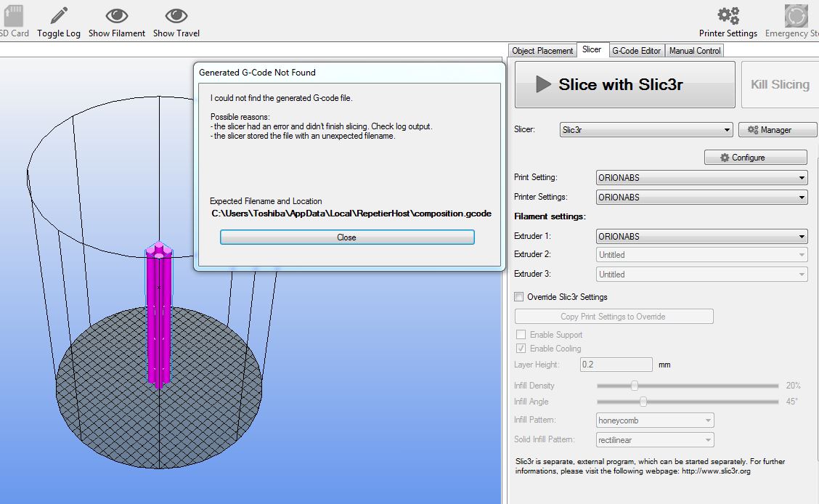Open the Print Setting dropdown

click(x=701, y=178)
